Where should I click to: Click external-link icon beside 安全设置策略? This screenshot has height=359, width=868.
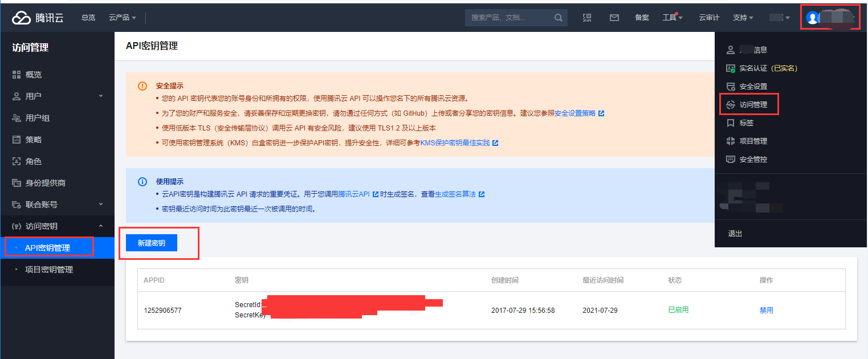601,113
